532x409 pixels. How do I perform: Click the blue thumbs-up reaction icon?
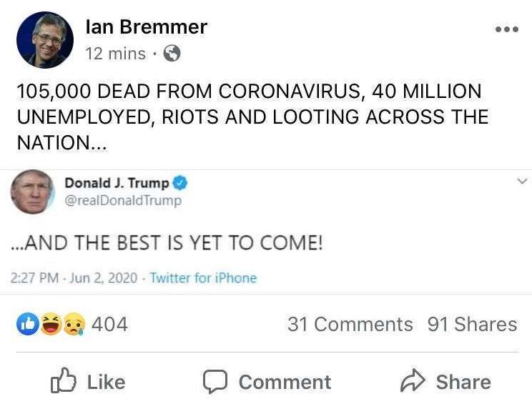tap(27, 325)
